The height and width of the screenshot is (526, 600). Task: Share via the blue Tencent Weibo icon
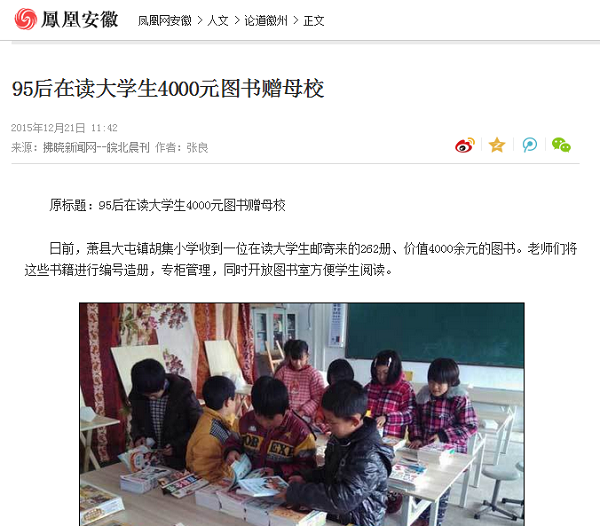530,145
